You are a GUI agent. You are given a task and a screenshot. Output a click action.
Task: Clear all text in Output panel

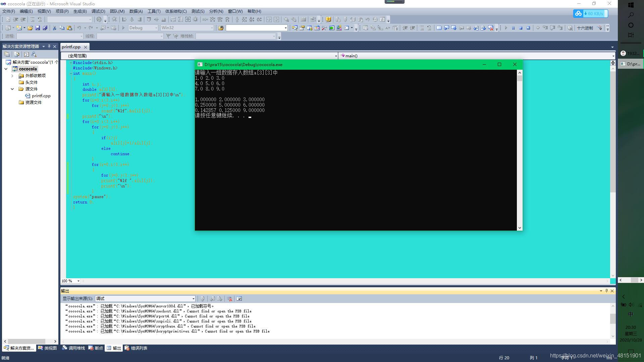coord(230,299)
